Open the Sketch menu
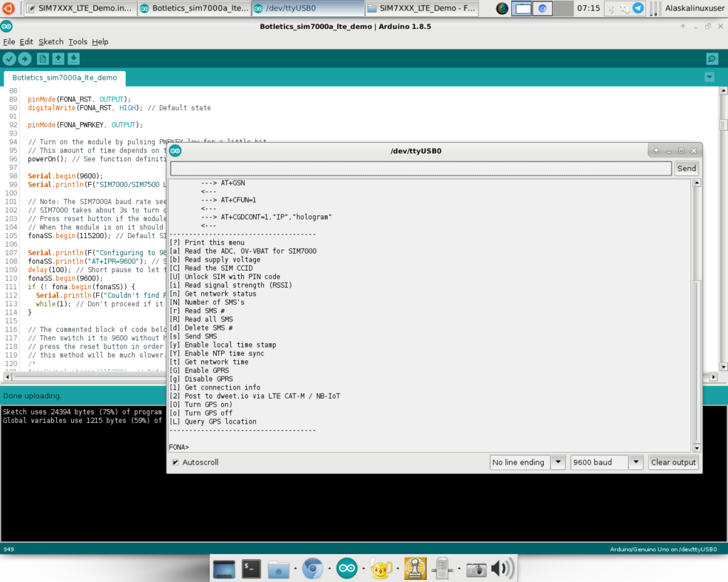The height and width of the screenshot is (582, 728). (50, 42)
